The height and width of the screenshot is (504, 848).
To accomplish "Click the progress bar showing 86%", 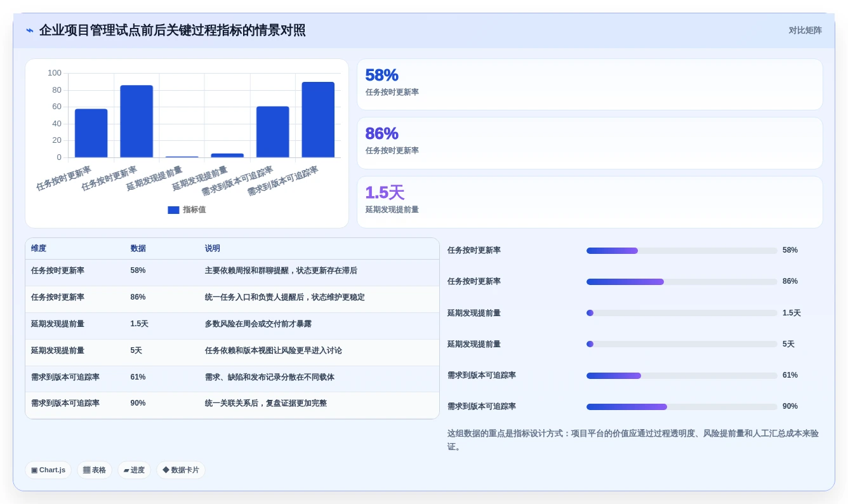I will coord(682,282).
